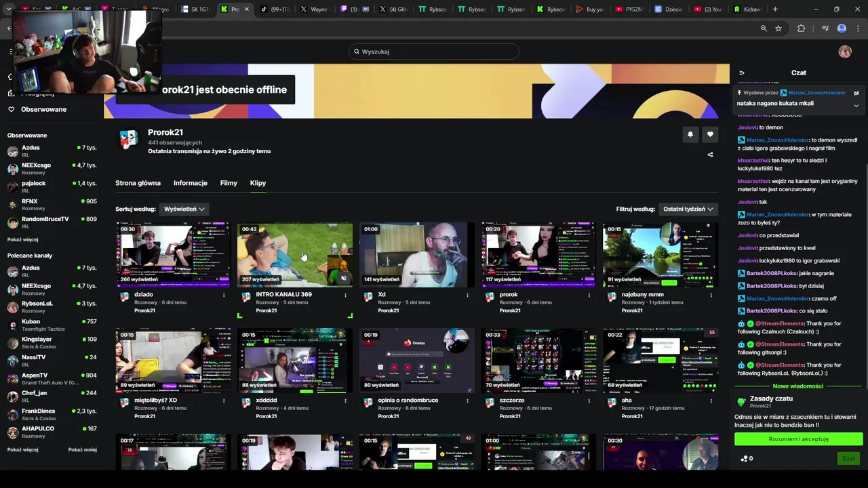Image resolution: width=868 pixels, height=488 pixels.
Task: Unmute the INTRO KANAŁU 369 preview speaker icon
Action: (x=344, y=278)
